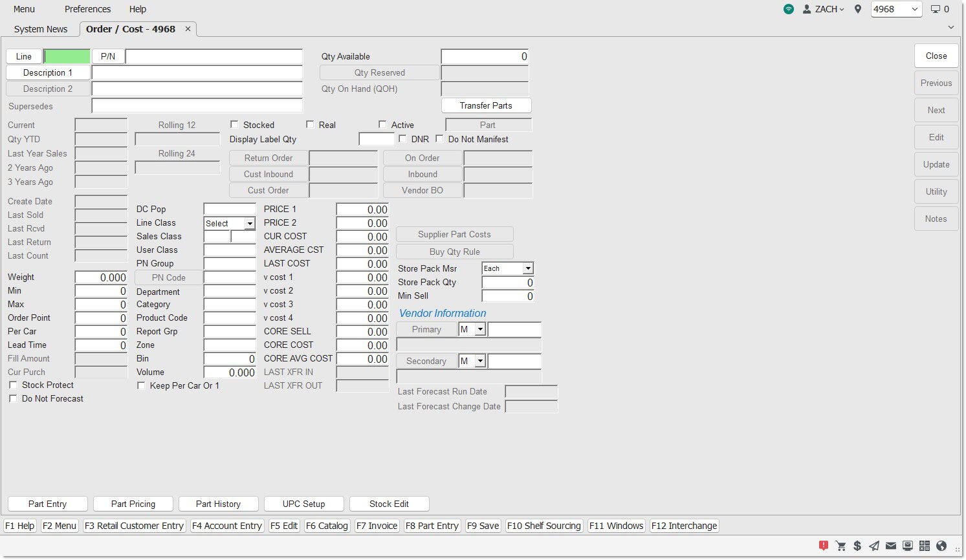This screenshot has width=966, height=560.
Task: Open the Part Pricing button
Action: (x=133, y=504)
